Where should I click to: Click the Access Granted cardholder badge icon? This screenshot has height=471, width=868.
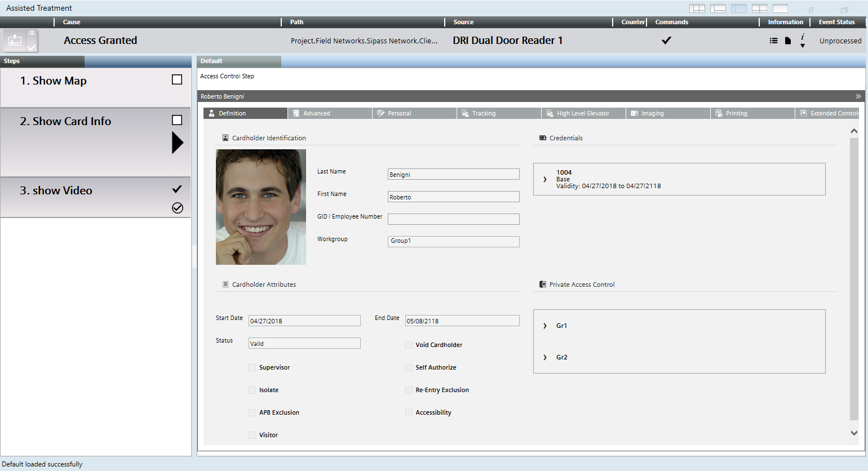(15, 41)
